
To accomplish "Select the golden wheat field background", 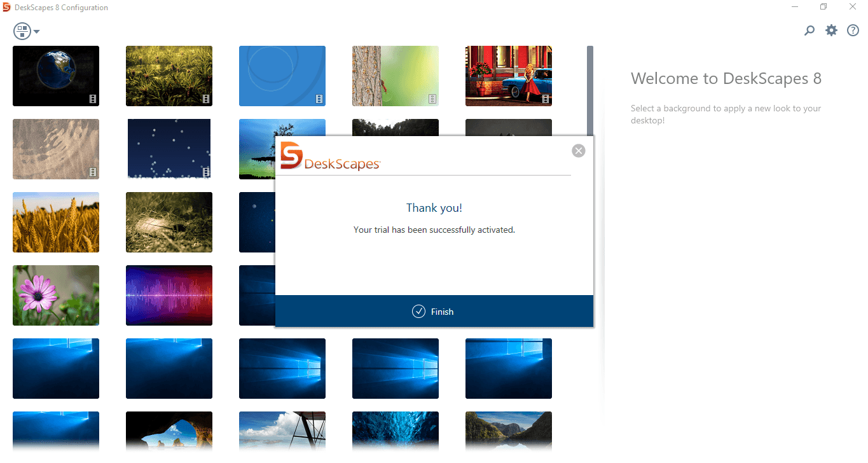I will tap(56, 222).
